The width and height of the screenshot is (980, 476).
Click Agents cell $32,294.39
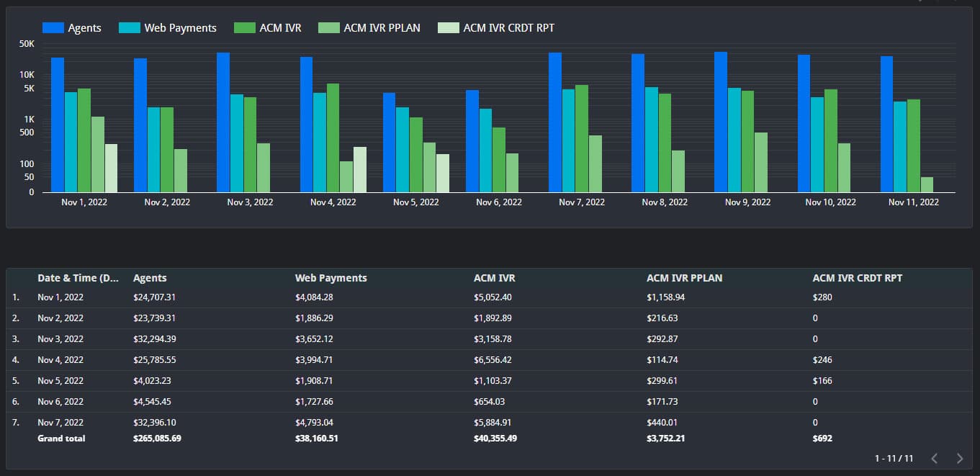155,338
